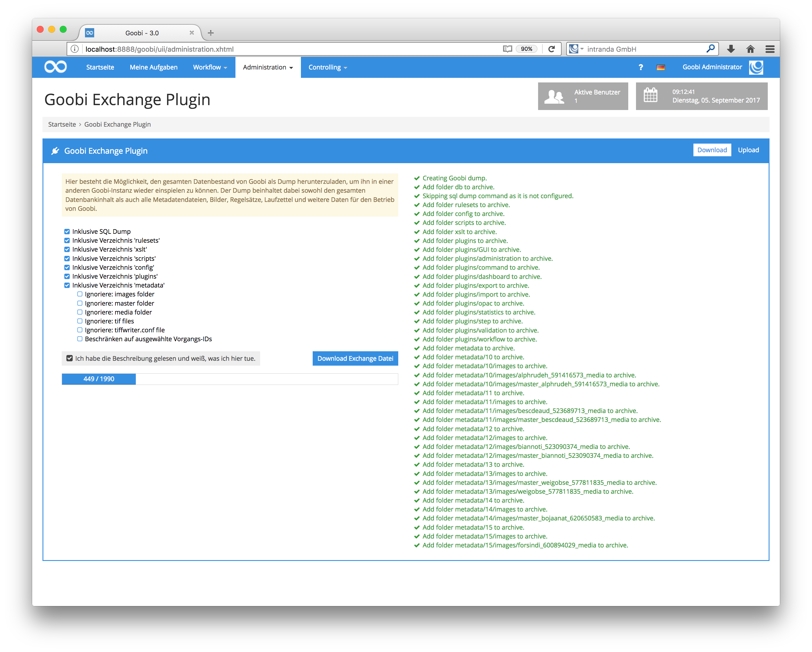Click the Goobi Exchange Plugin page heading
The width and height of the screenshot is (812, 652).
[127, 99]
